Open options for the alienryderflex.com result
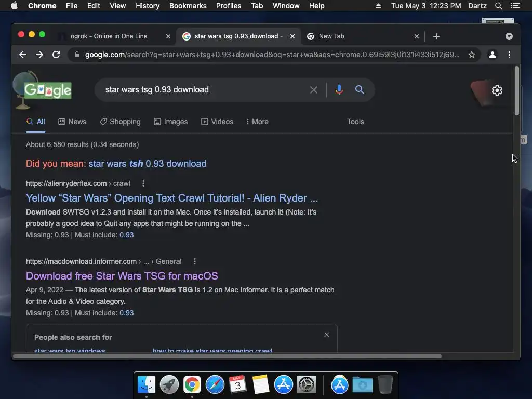This screenshot has height=399, width=532. tap(143, 183)
